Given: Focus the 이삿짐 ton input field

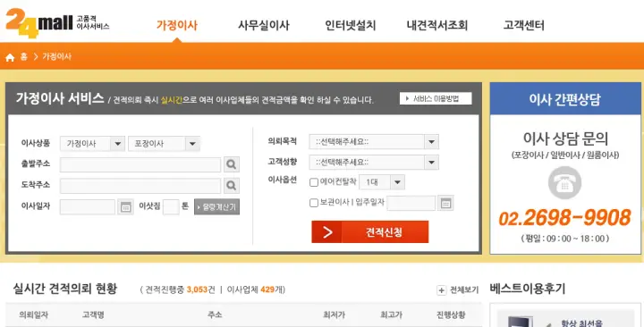Looking at the screenshot, I should pos(171,206).
